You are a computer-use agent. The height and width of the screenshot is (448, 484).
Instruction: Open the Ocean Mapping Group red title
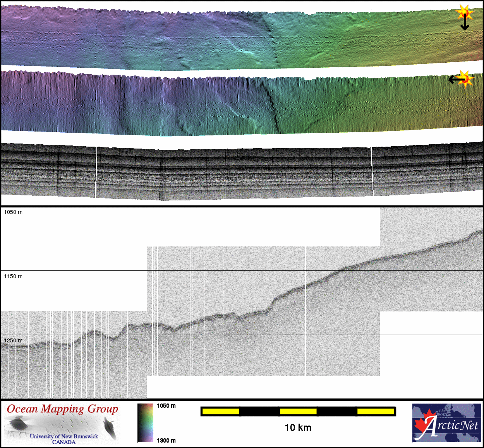[x=62, y=409]
